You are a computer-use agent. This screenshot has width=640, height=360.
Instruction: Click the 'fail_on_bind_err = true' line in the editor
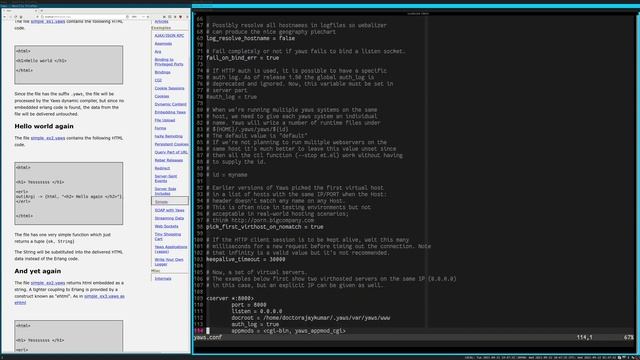click(x=242, y=58)
